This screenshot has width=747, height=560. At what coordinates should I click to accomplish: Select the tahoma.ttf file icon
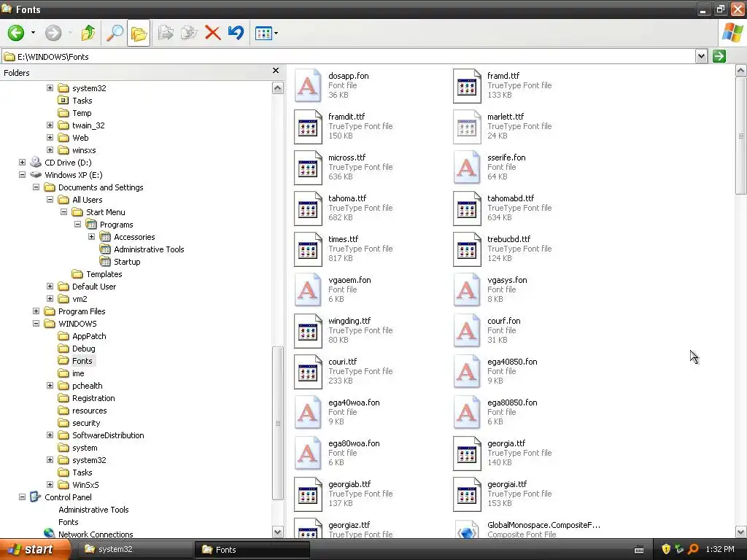coord(308,209)
